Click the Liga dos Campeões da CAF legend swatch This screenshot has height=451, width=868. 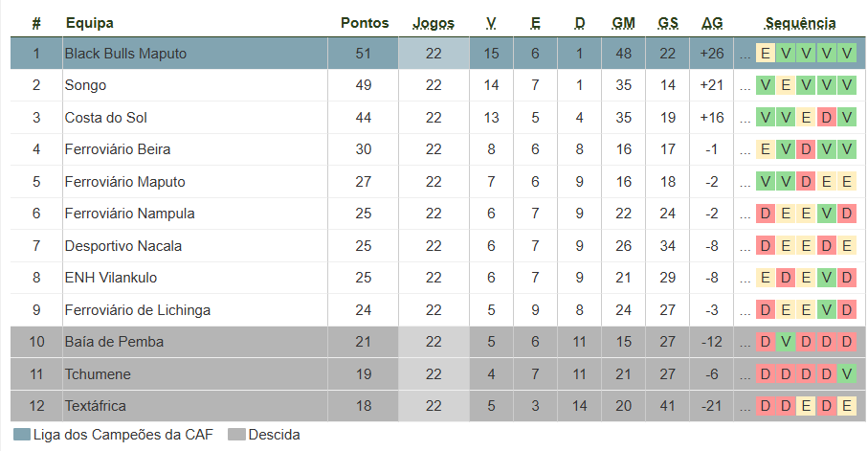pos(22,435)
